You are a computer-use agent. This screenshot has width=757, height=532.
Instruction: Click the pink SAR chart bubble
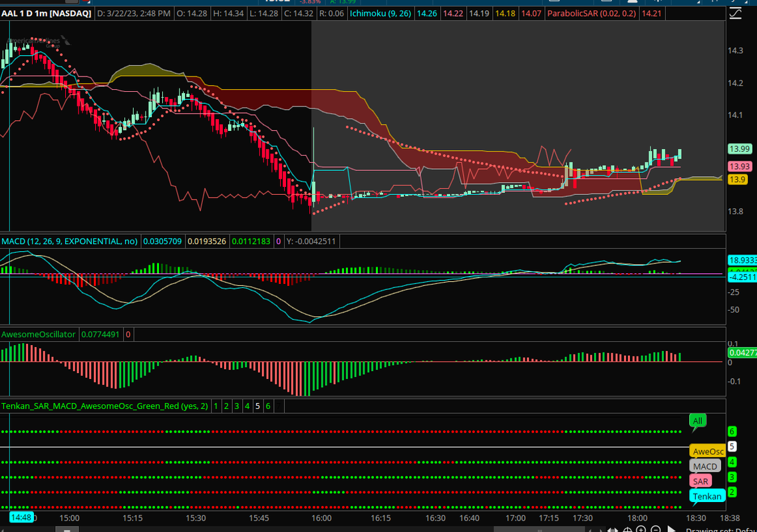tap(700, 481)
